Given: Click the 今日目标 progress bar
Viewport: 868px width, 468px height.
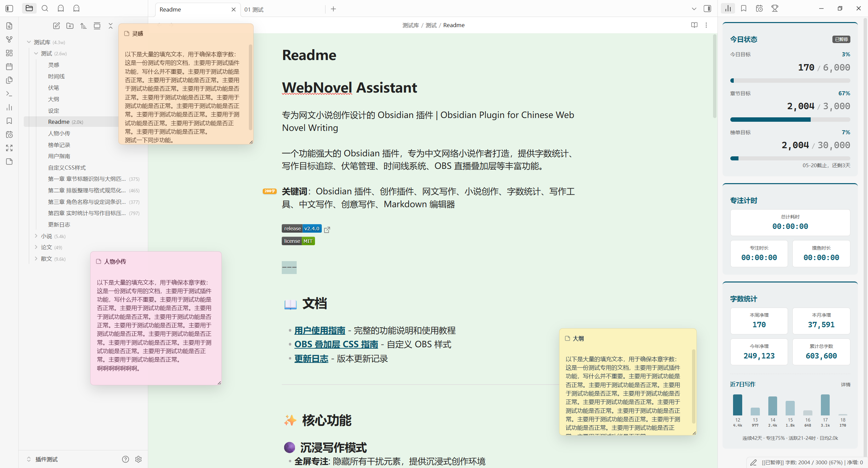Looking at the screenshot, I should tap(790, 81).
